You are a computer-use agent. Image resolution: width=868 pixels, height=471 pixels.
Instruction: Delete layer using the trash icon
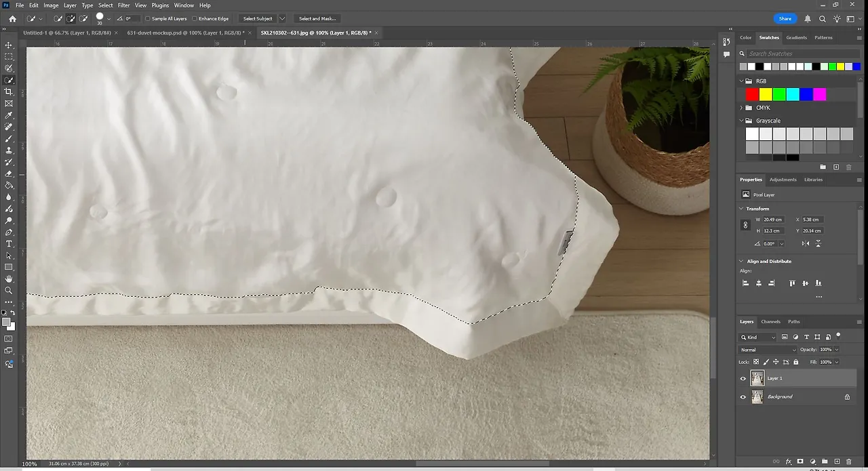(849, 462)
